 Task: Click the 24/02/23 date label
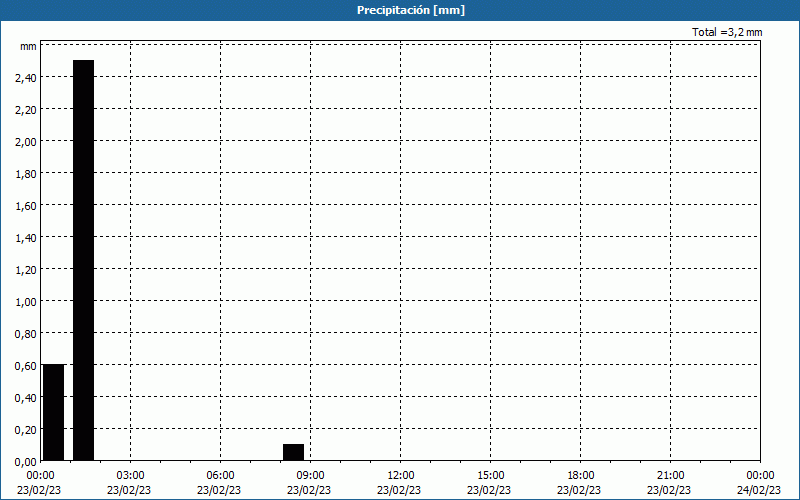(759, 490)
